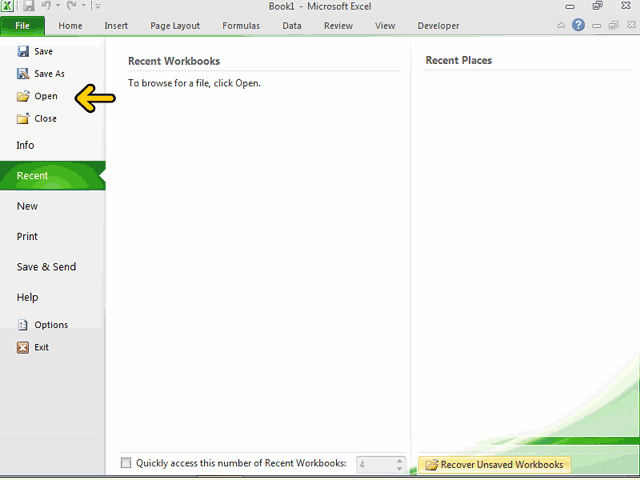This screenshot has width=640, height=480.
Task: Open Excel Options from the sidebar
Action: point(42,325)
